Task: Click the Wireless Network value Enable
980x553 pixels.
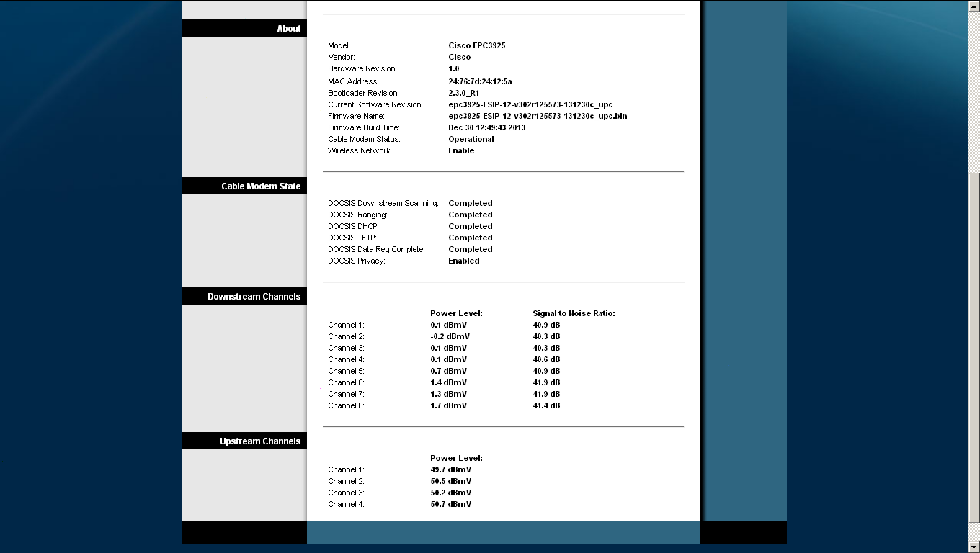Action: point(461,150)
